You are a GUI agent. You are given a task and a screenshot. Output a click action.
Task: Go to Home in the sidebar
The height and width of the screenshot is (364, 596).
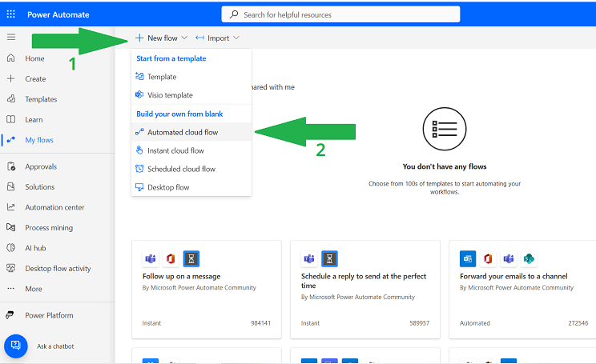pyautogui.click(x=34, y=58)
